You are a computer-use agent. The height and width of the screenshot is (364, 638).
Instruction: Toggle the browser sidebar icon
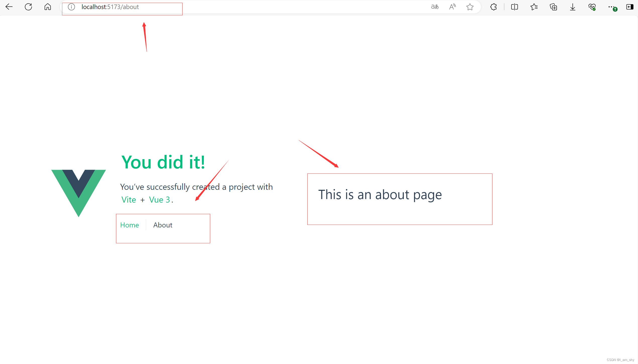point(630,7)
